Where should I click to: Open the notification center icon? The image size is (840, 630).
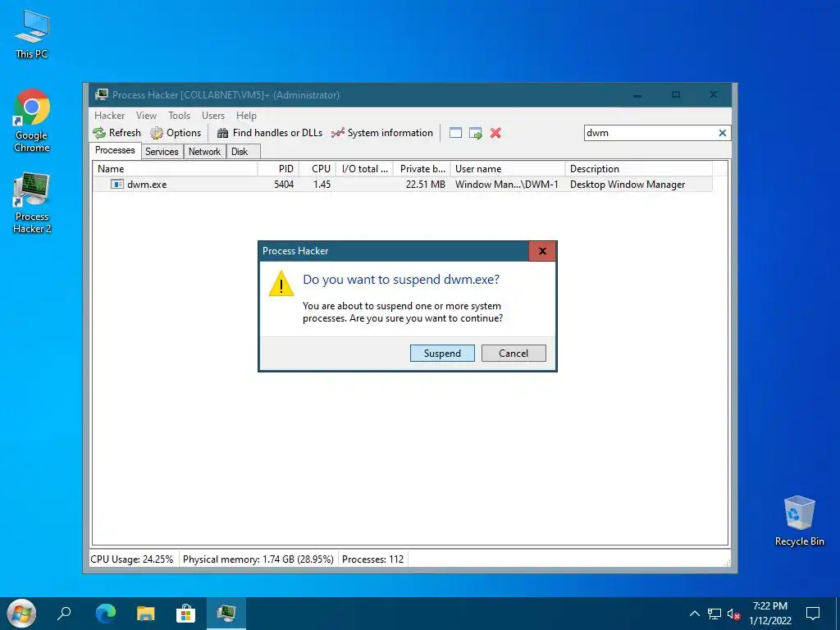point(813,614)
